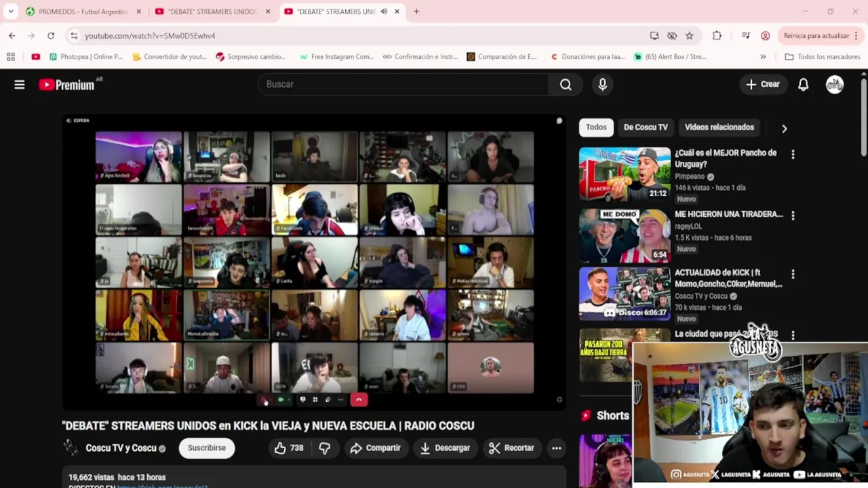Click the Coscu TV channel avatar
The width and height of the screenshot is (868, 488).
point(71,447)
